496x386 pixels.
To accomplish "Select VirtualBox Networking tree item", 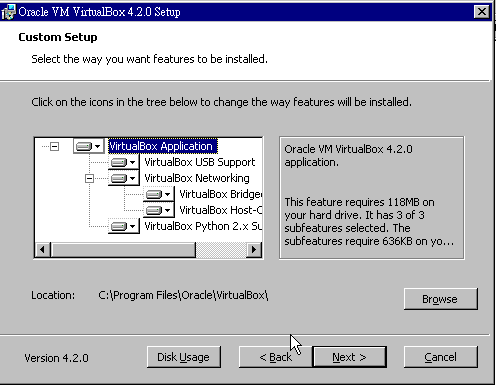I will pos(197,178).
